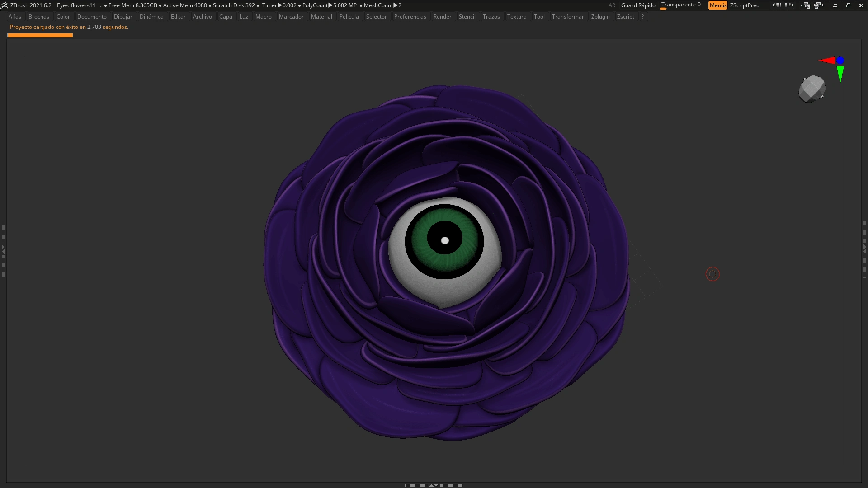Screen dimensions: 868x488
Task: Click the restore window icon
Action: tap(848, 5)
